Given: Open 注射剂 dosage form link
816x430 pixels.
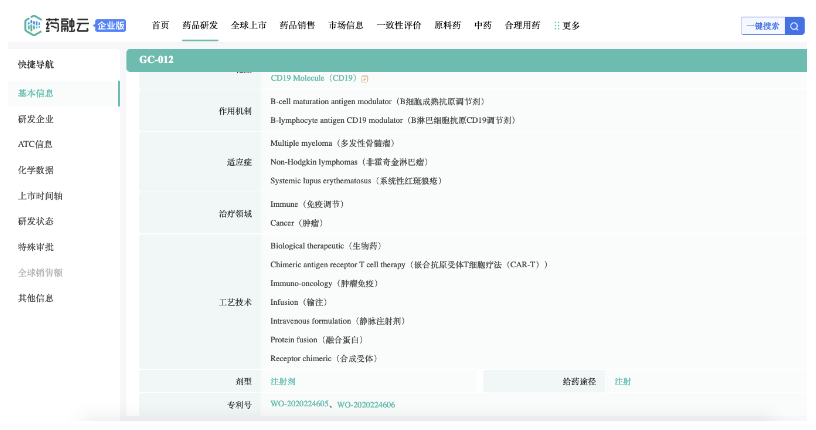Looking at the screenshot, I should [x=283, y=382].
